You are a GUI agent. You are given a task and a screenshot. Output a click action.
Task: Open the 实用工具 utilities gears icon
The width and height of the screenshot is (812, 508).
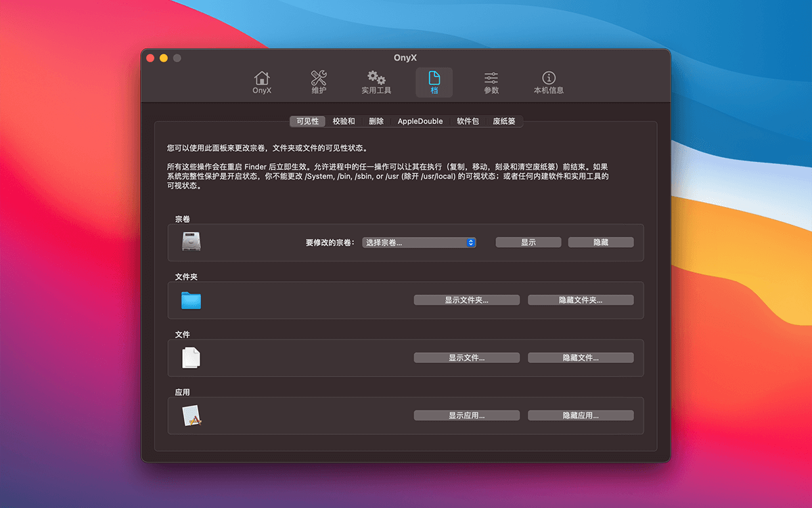click(376, 83)
